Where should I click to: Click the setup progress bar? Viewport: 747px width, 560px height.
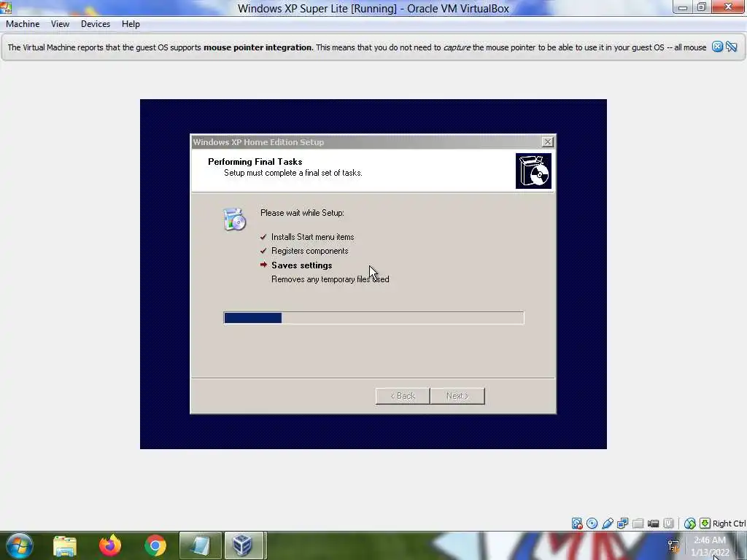[373, 318]
